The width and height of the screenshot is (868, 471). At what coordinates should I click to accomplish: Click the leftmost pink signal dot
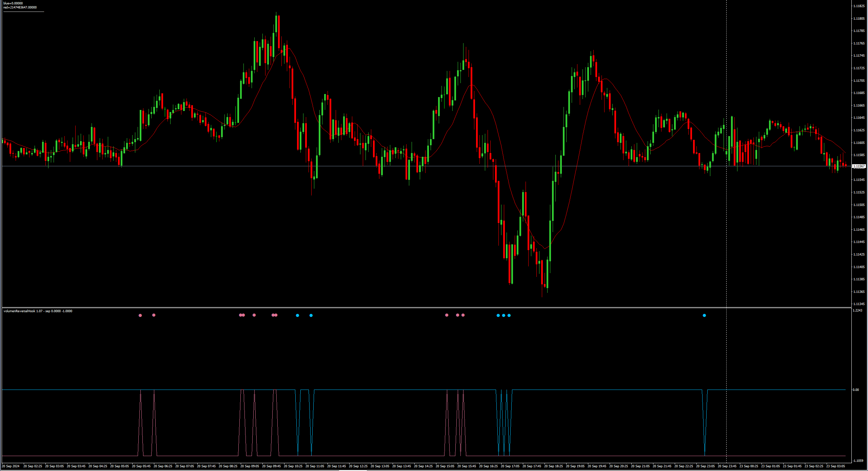coord(140,316)
